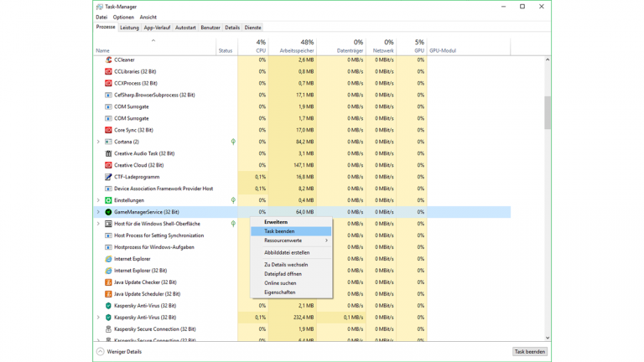Click the vertical scrollbar thumb
This screenshot has height=362, width=644.
(x=548, y=112)
